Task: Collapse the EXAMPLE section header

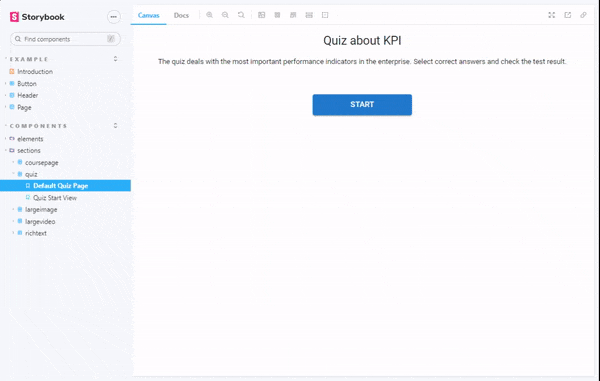Action: pyautogui.click(x=29, y=59)
